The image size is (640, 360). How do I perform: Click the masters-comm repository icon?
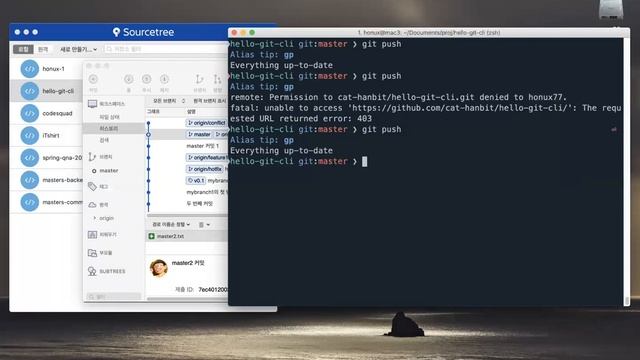tap(30, 202)
